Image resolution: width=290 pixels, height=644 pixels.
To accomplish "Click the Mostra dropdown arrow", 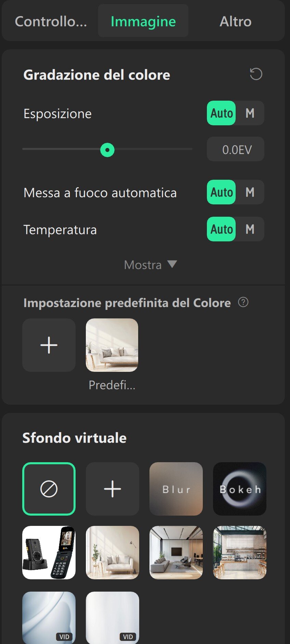I will pyautogui.click(x=172, y=264).
